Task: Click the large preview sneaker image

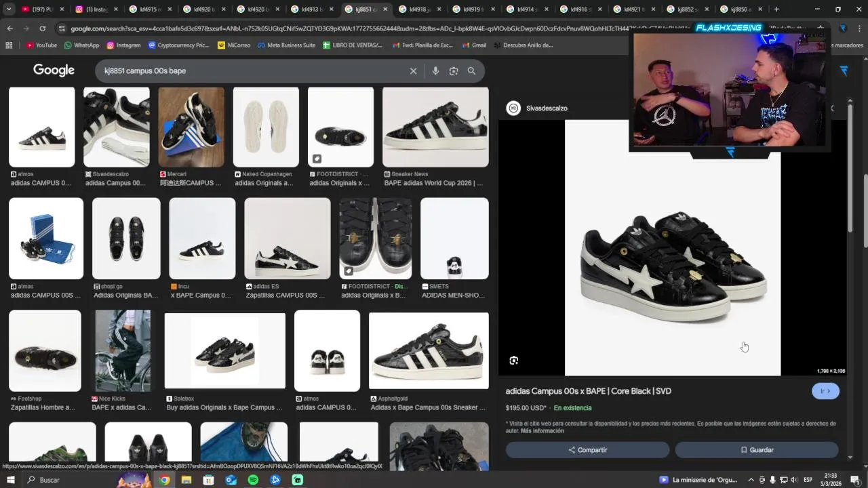Action: tap(673, 247)
